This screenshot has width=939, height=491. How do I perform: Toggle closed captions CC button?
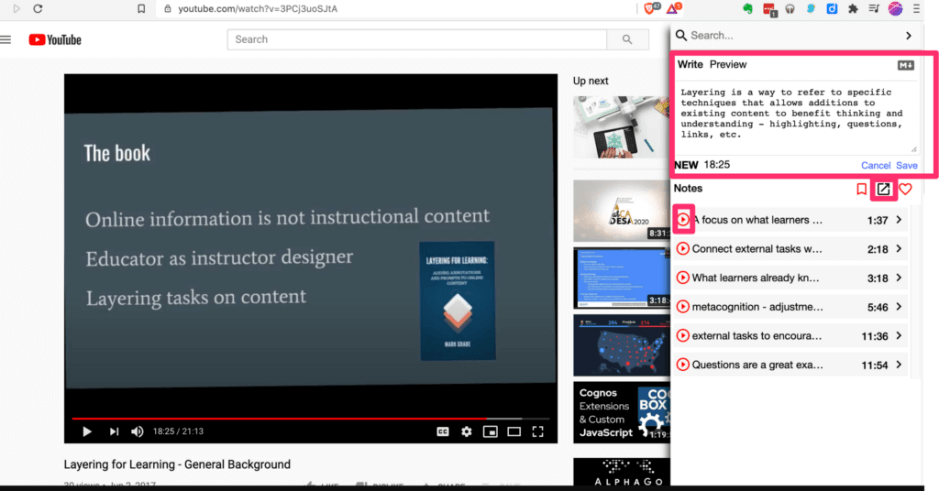pos(443,432)
